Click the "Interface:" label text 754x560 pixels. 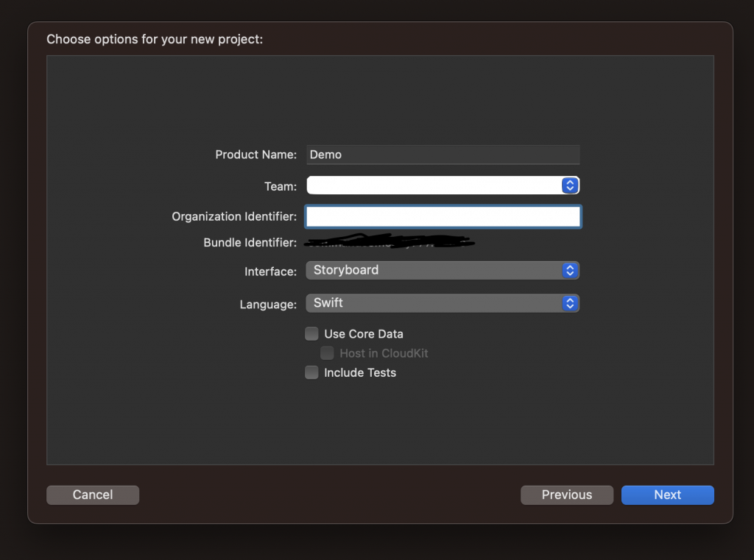[270, 272]
